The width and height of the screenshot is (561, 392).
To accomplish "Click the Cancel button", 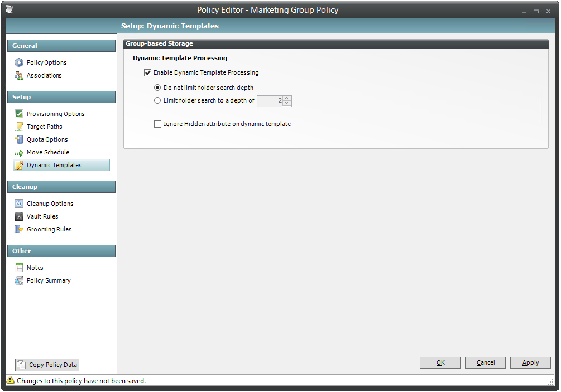I will coord(485,362).
